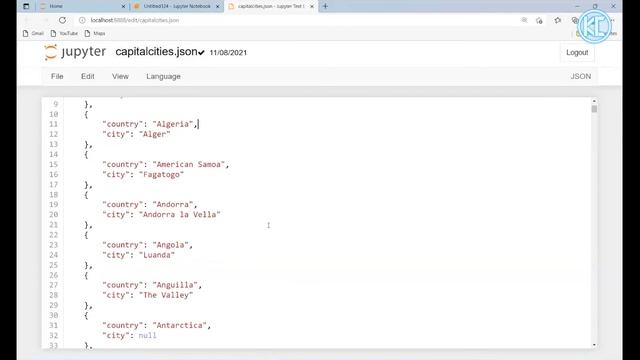Click the "Andorra" country value on line 19
Viewport: 640px width, 360px height.
click(173, 204)
